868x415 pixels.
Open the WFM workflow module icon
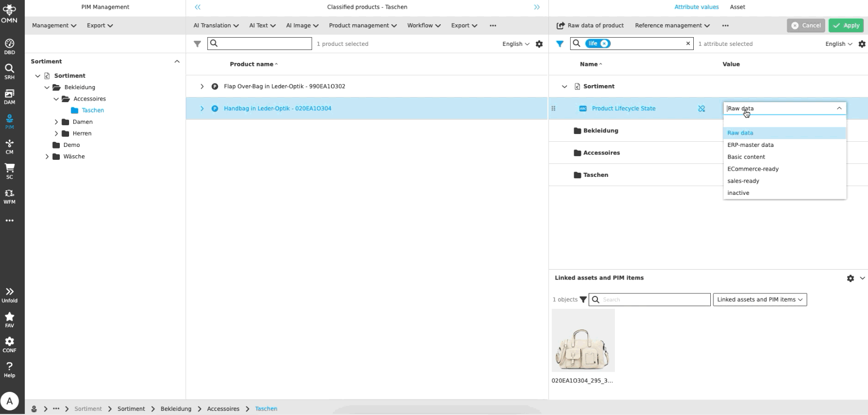[9, 196]
